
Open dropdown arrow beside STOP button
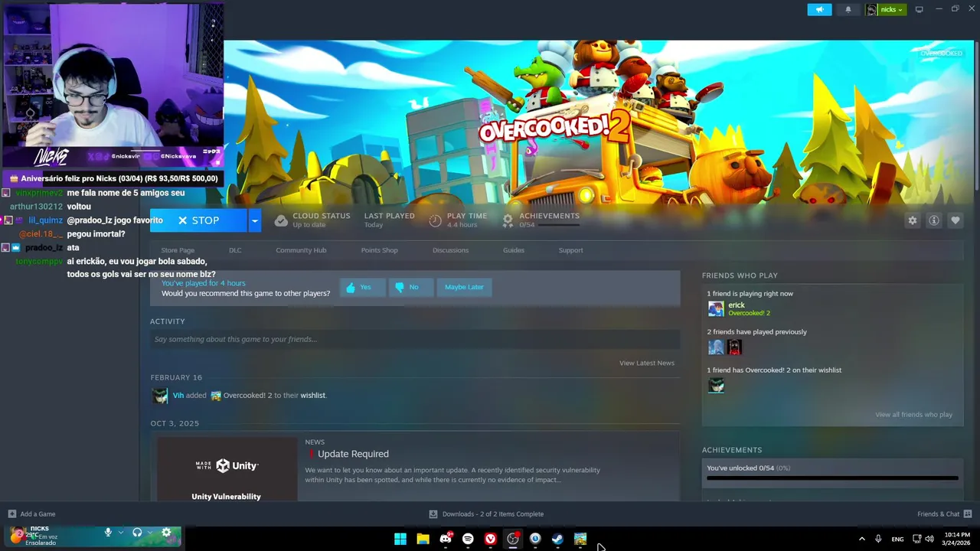pos(255,220)
